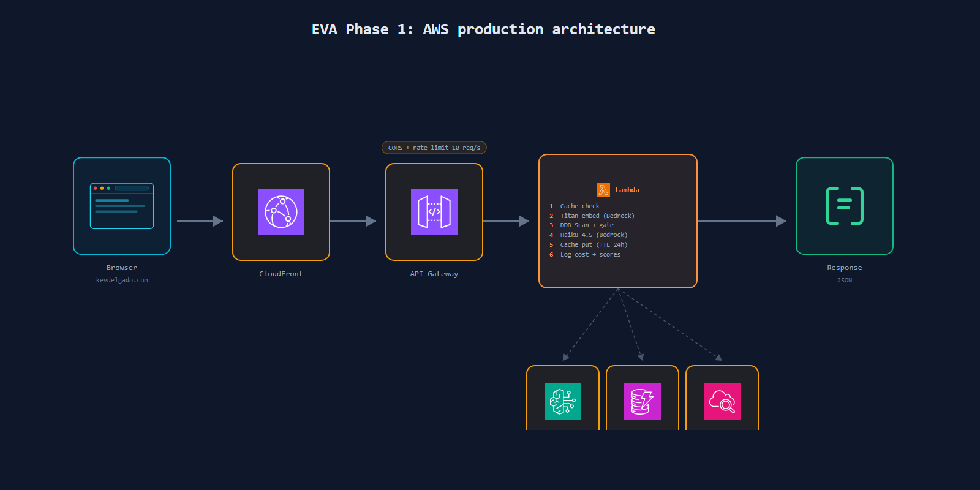The width and height of the screenshot is (980, 490).
Task: Select the pink CloudWatch search icon
Action: tap(722, 402)
